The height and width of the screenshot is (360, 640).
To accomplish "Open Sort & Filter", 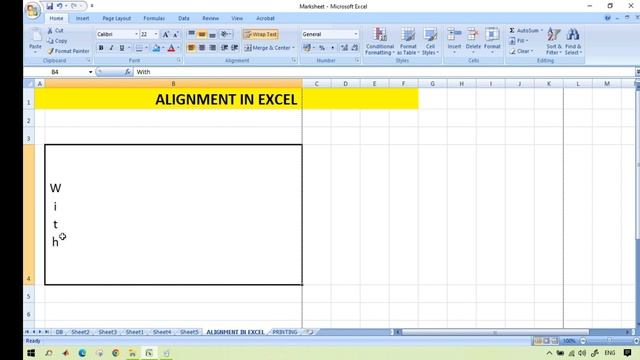I will click(554, 42).
